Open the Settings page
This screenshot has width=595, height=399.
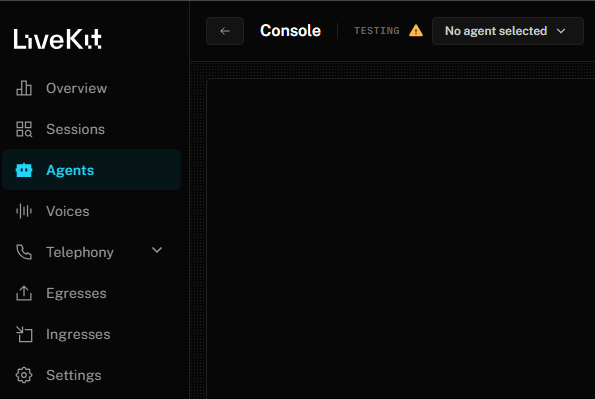pos(91,375)
